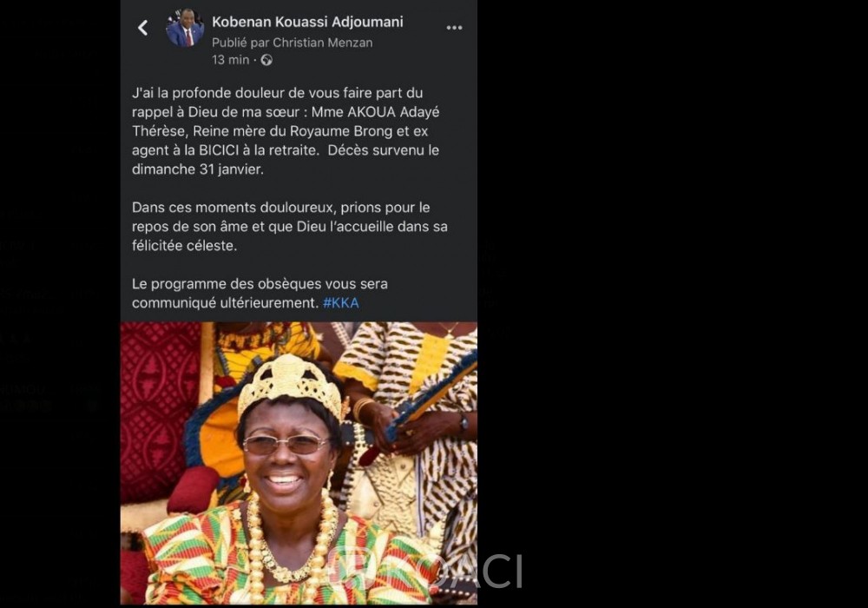Open the #KKA hashtag
868x608 pixels.
[340, 303]
